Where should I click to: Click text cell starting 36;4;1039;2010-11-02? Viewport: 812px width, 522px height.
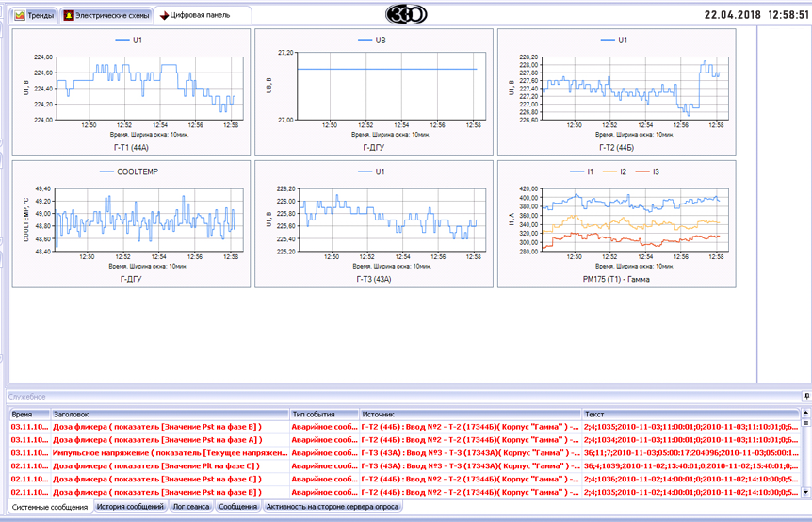(x=690, y=466)
